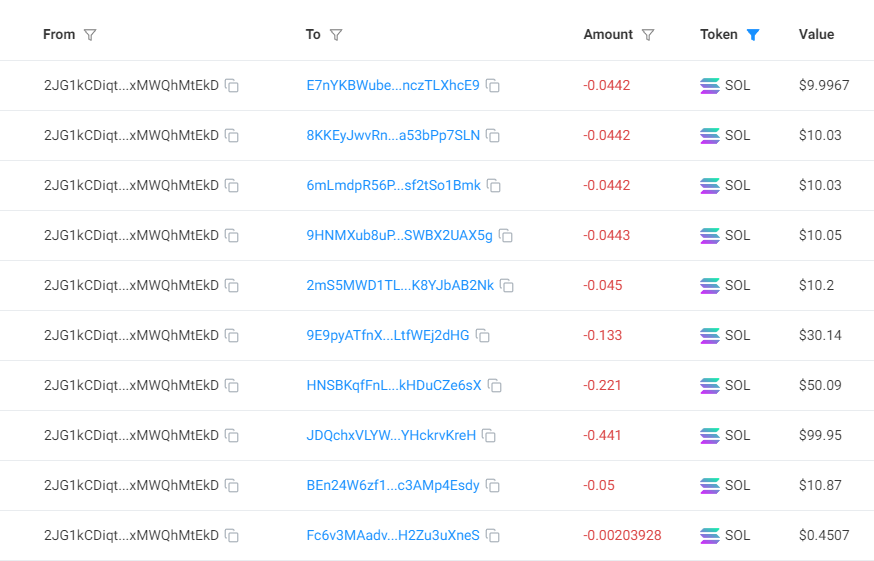Click the From column header label
Screen dimensions: 874x561
click(59, 35)
